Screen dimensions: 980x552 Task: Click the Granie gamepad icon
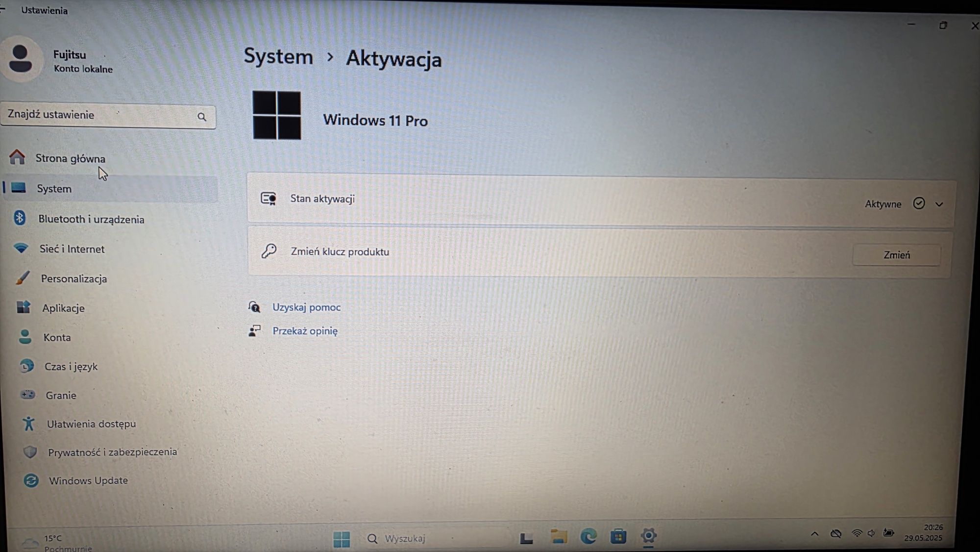click(28, 394)
